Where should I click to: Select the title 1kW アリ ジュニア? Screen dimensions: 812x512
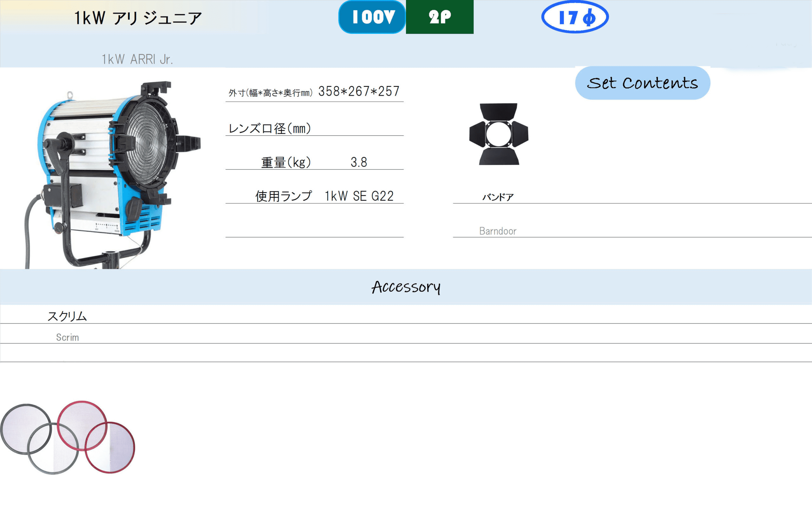click(x=138, y=18)
